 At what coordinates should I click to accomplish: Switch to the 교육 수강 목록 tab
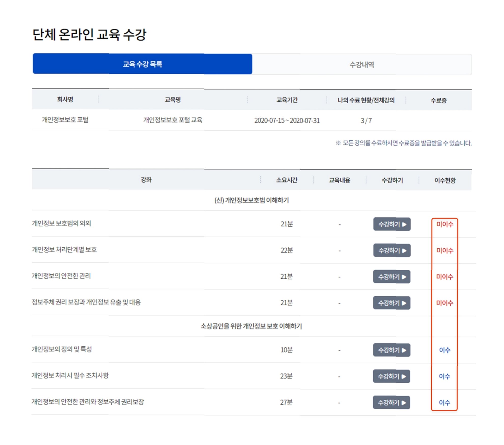142,64
